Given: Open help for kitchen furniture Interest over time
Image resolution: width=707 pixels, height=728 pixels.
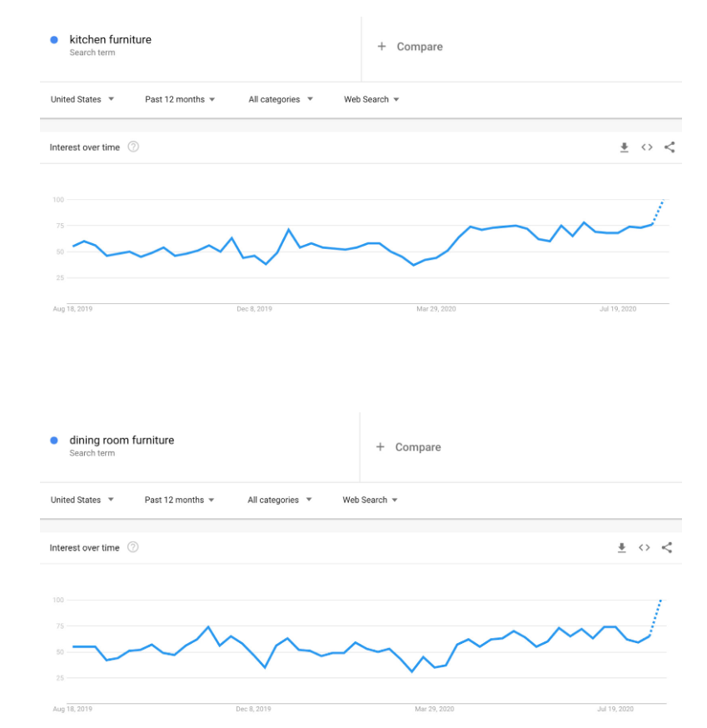Looking at the screenshot, I should [x=133, y=147].
